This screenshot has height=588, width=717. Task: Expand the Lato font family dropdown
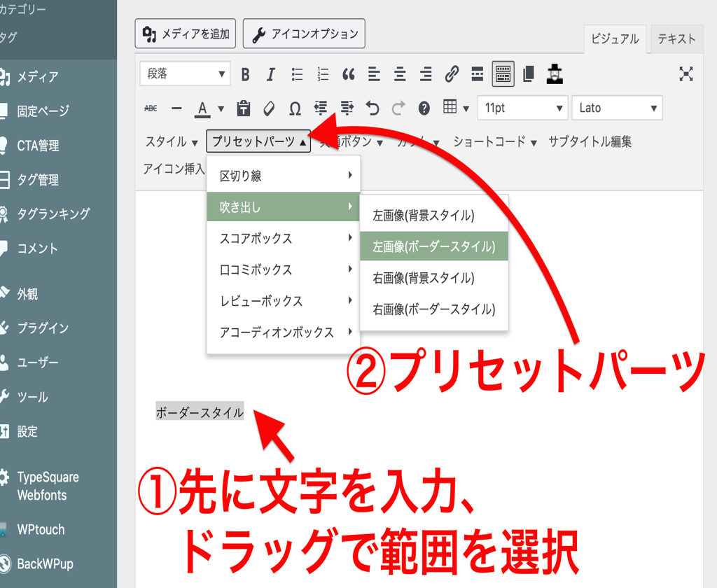617,108
